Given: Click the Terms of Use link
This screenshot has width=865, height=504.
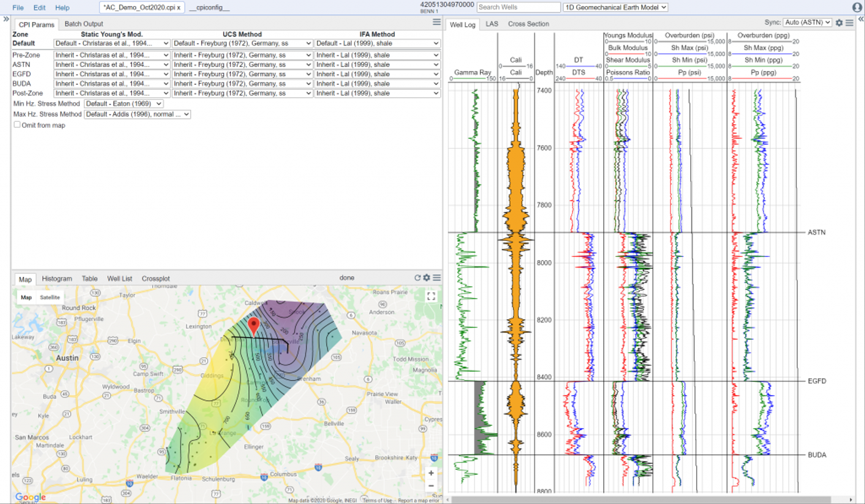Looking at the screenshot, I should (x=377, y=501).
